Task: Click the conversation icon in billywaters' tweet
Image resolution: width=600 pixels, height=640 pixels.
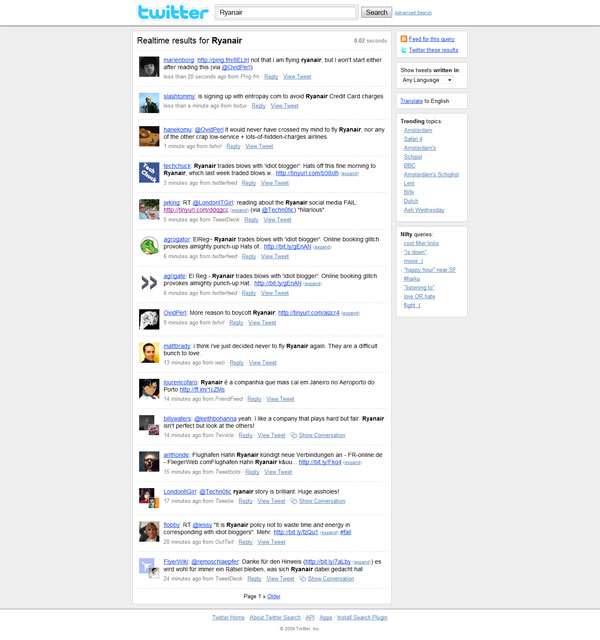Action: pyautogui.click(x=293, y=436)
